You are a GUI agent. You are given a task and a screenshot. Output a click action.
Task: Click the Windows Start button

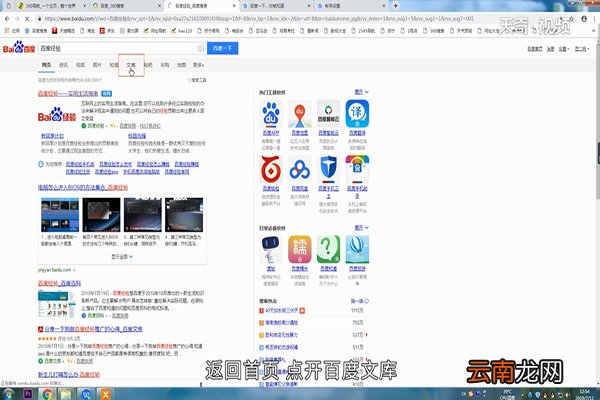click(x=8, y=394)
